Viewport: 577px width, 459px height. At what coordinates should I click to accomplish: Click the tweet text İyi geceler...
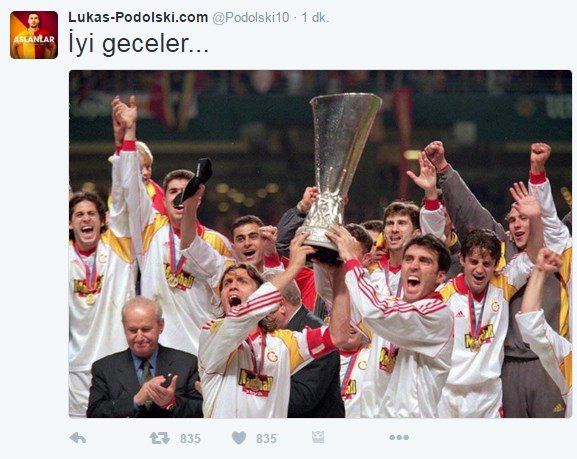[x=139, y=43]
